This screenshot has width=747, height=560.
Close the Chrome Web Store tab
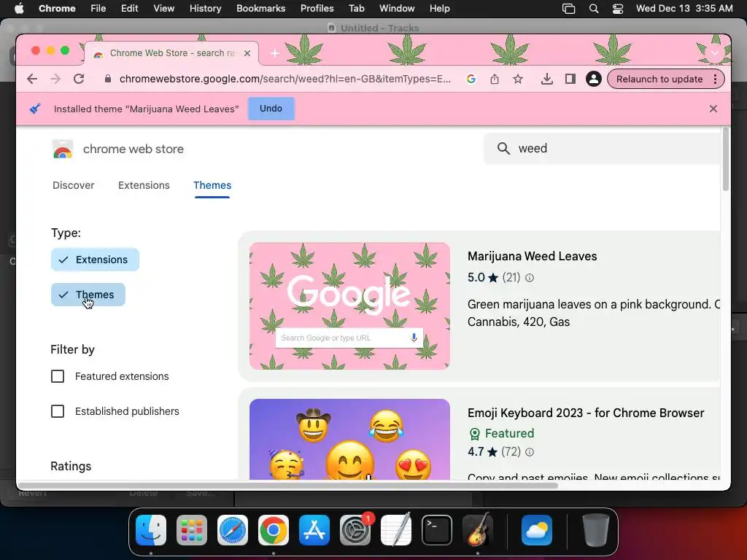click(247, 53)
